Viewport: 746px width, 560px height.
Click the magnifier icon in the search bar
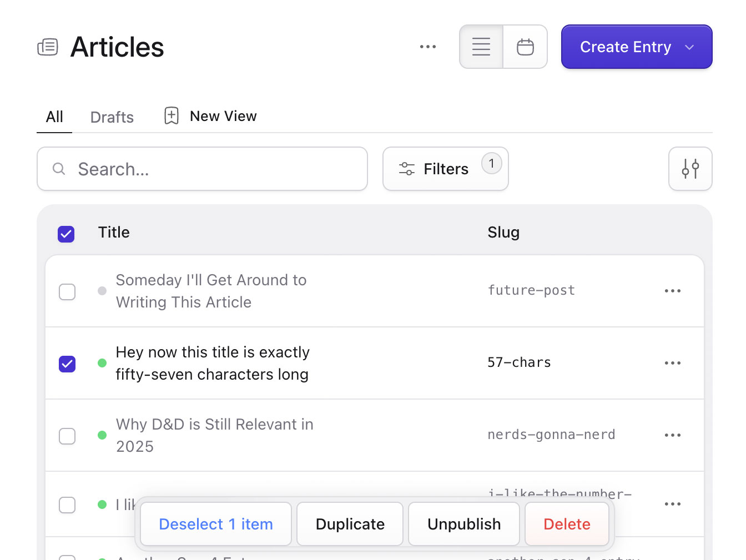click(59, 169)
